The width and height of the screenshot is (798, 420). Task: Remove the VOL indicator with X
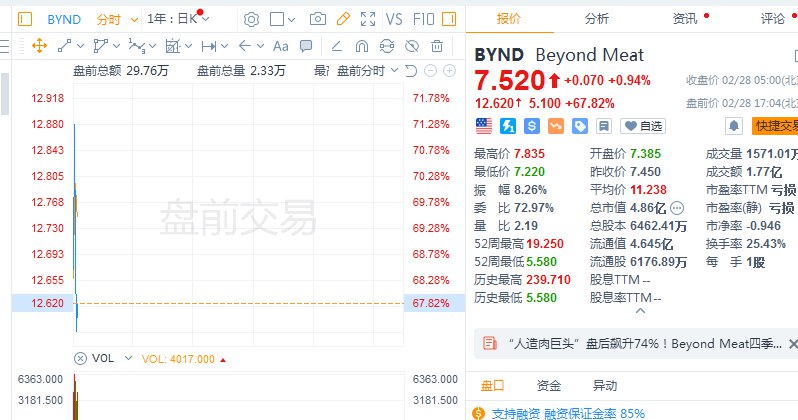point(80,359)
